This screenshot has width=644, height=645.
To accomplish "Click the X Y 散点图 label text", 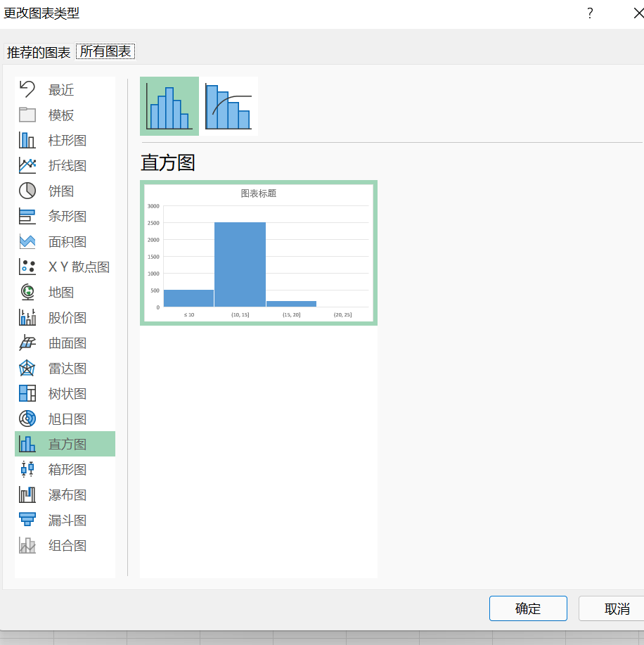I will [x=79, y=267].
